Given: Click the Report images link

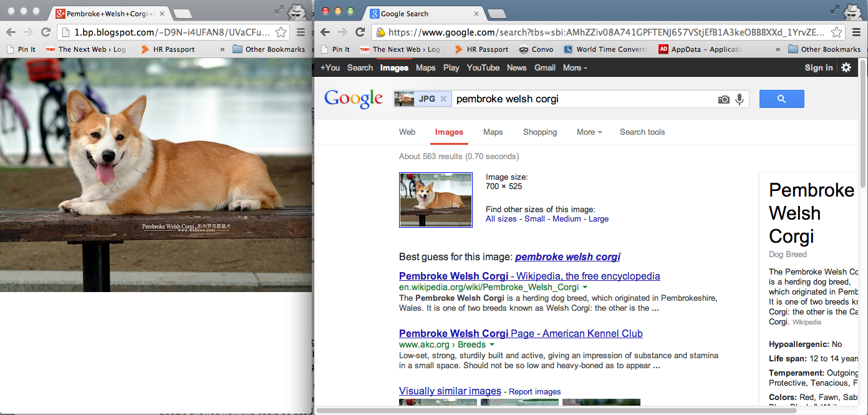Looking at the screenshot, I should coord(535,392).
